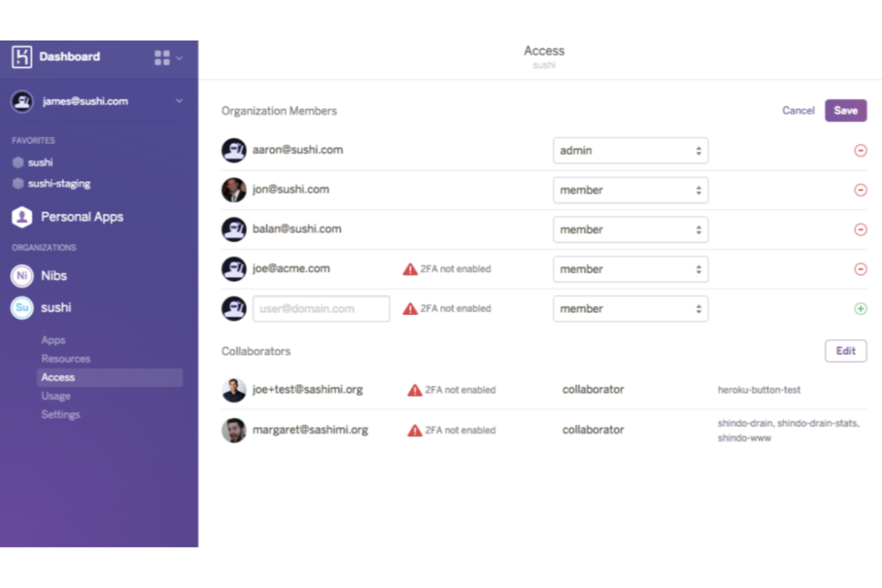Open the Usage section in the sidebar
Viewport: 882px width, 588px height.
coord(55,396)
